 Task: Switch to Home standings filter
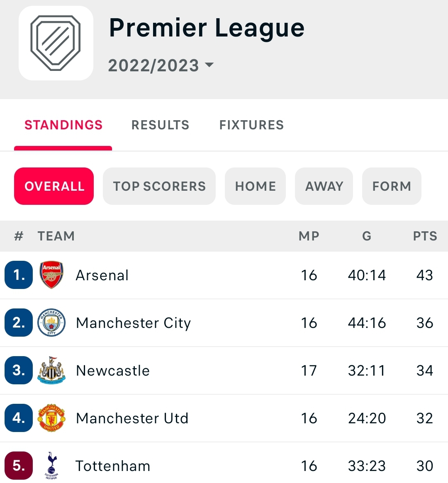(255, 186)
